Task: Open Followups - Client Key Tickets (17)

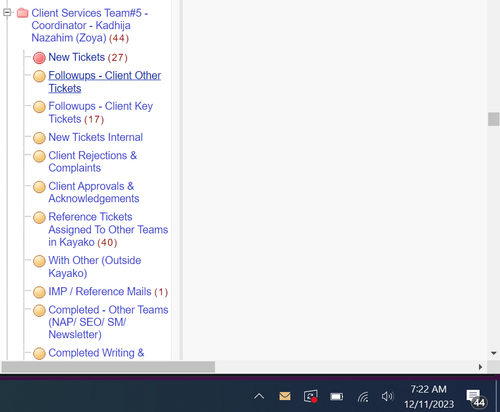Action: coord(101,113)
